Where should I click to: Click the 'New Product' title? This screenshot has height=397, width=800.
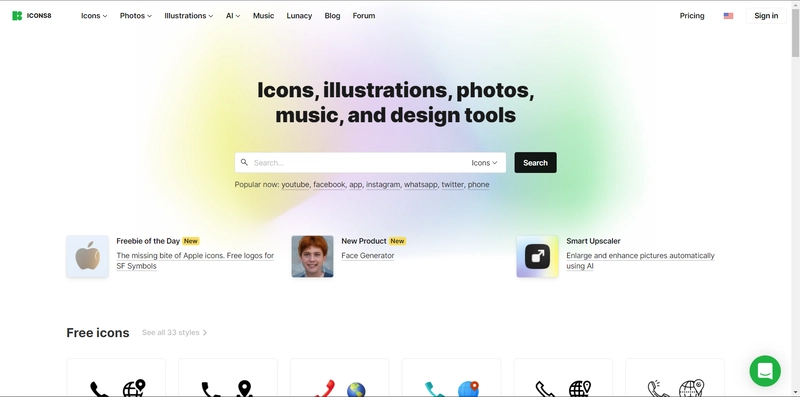[364, 241]
